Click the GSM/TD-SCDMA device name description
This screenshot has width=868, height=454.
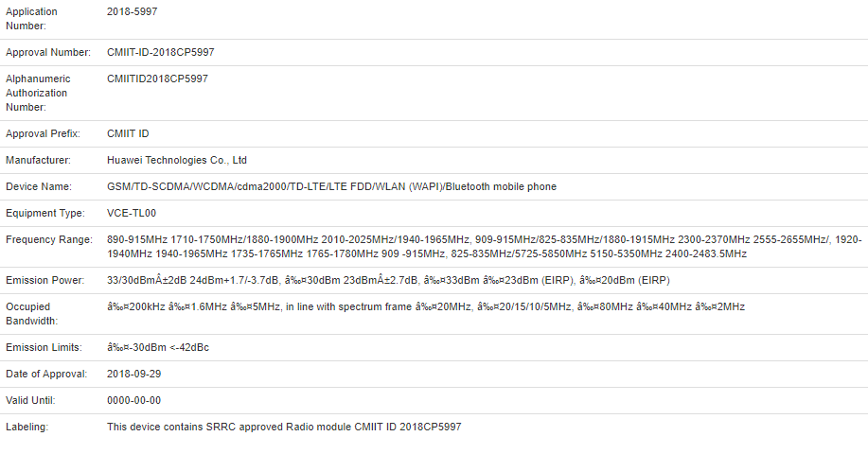tap(331, 187)
